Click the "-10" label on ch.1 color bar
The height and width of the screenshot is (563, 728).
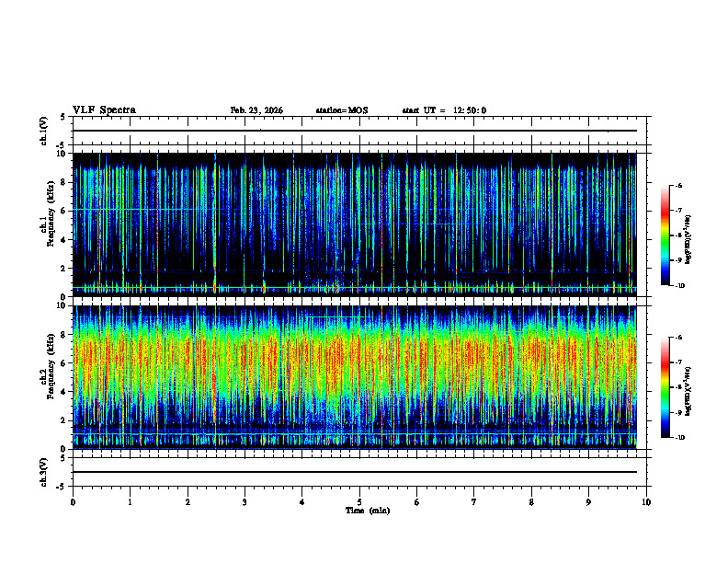pos(680,286)
